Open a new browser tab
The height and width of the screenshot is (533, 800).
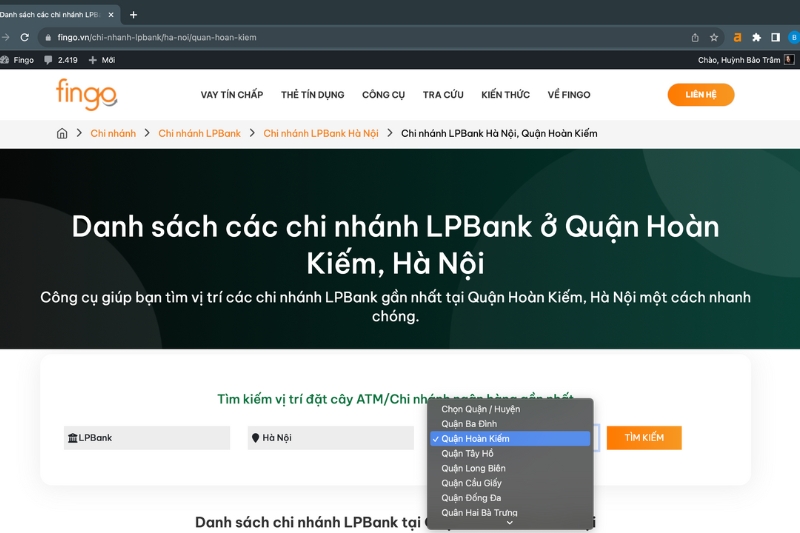tap(133, 15)
